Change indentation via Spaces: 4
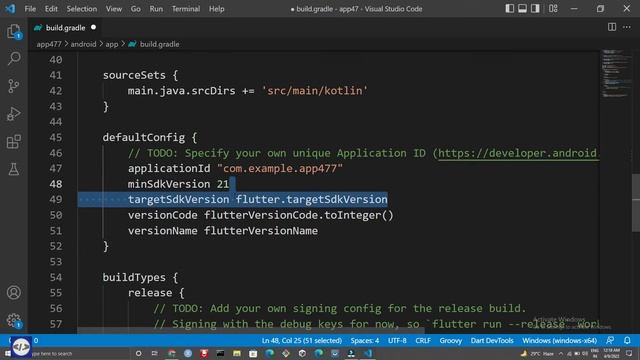This screenshot has height=360, width=640. (364, 340)
